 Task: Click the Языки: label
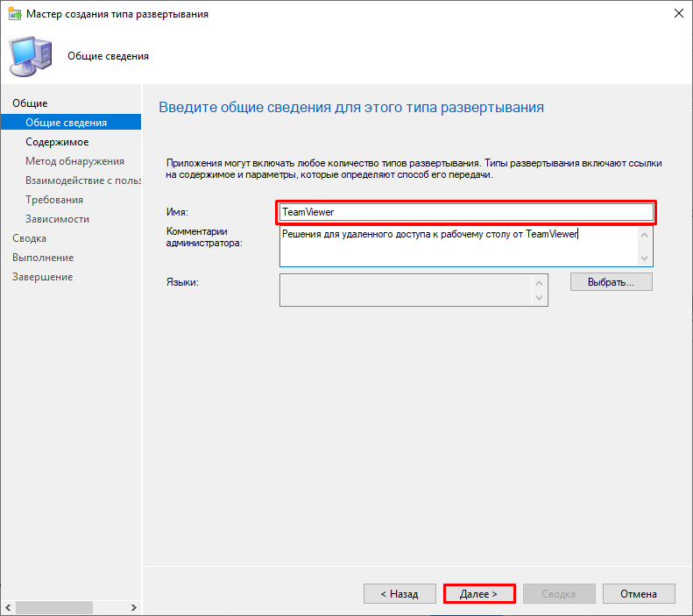(182, 282)
